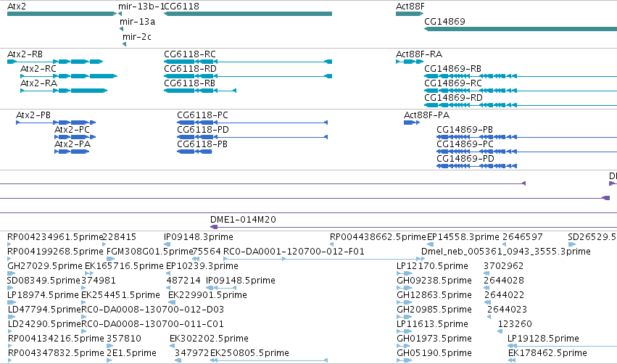This screenshot has height=364, width=617.
Task: Open RC0-DA0008-130700-012-D03 label
Action: [x=152, y=310]
